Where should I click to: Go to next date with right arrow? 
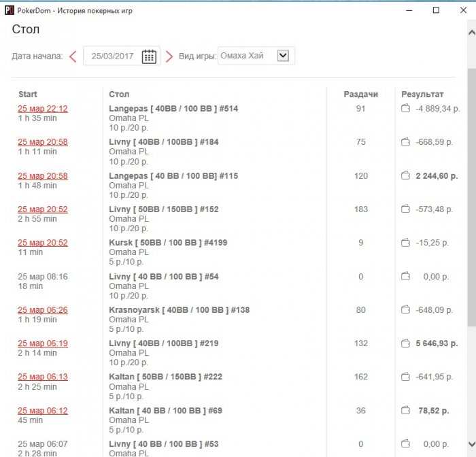click(x=169, y=56)
